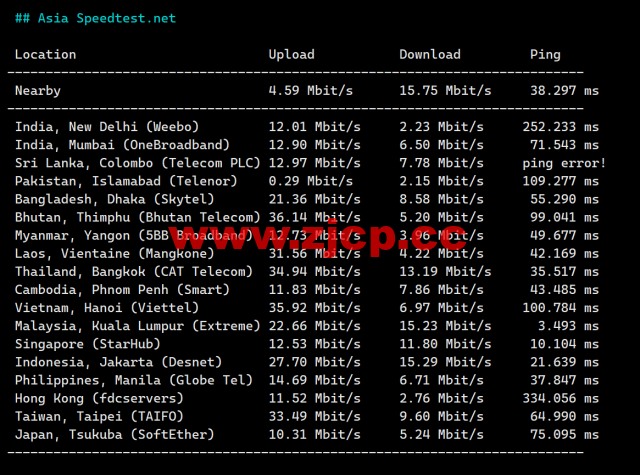The height and width of the screenshot is (475, 640).
Task: Click the 'Ping' column header
Action: [545, 55]
